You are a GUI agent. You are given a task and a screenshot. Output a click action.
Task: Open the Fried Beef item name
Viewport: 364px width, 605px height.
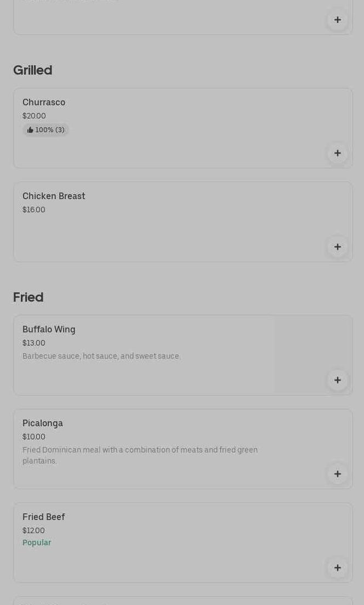44,517
